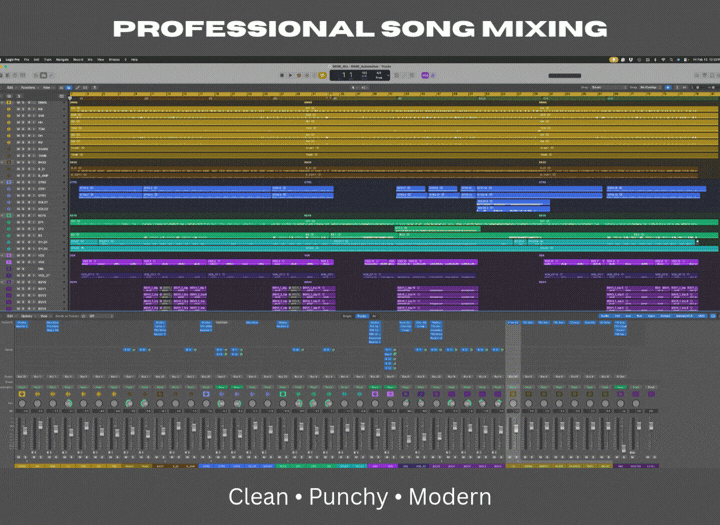Click the blue waveform zoom button near Drag
The image size is (720, 525).
(668, 87)
